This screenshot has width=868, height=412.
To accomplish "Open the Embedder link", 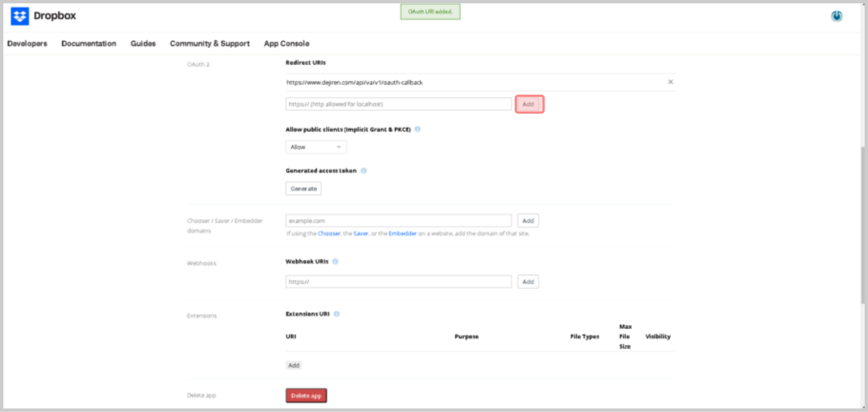I will (402, 234).
